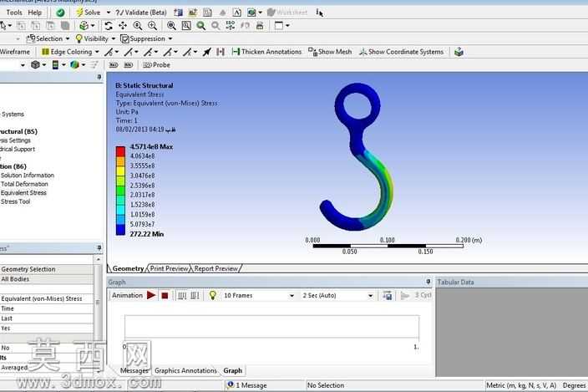Toggle Thicken Annotations
The height and width of the screenshot is (392, 588).
point(266,52)
